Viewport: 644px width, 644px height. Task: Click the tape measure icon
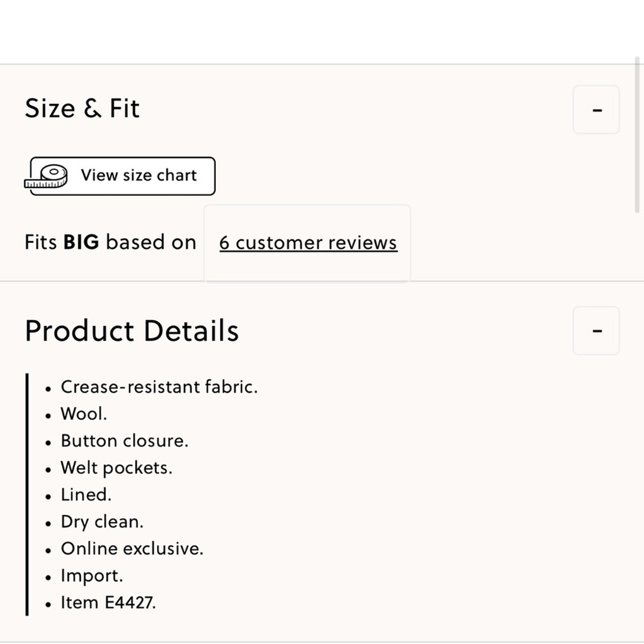(47, 176)
